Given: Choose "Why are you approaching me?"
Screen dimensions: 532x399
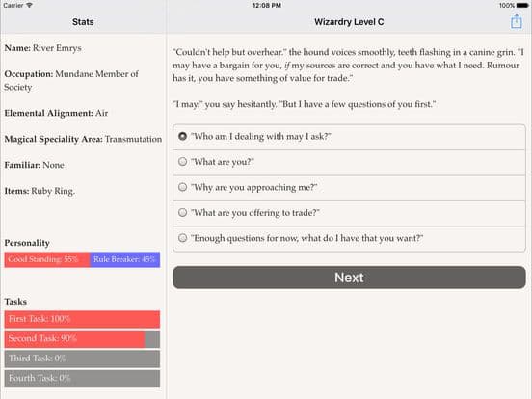Looking at the screenshot, I should click(x=349, y=188).
